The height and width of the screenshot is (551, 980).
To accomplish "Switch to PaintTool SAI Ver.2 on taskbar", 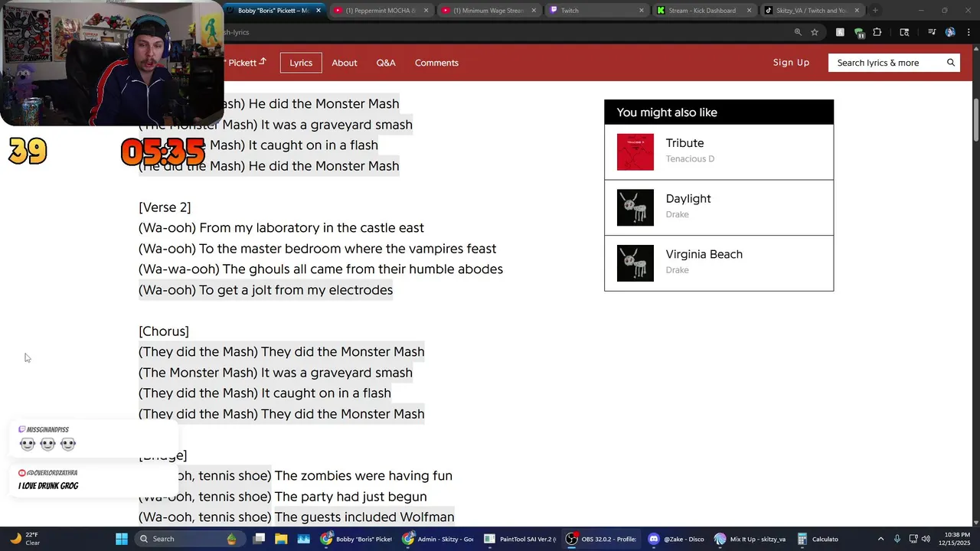I will coord(519,539).
